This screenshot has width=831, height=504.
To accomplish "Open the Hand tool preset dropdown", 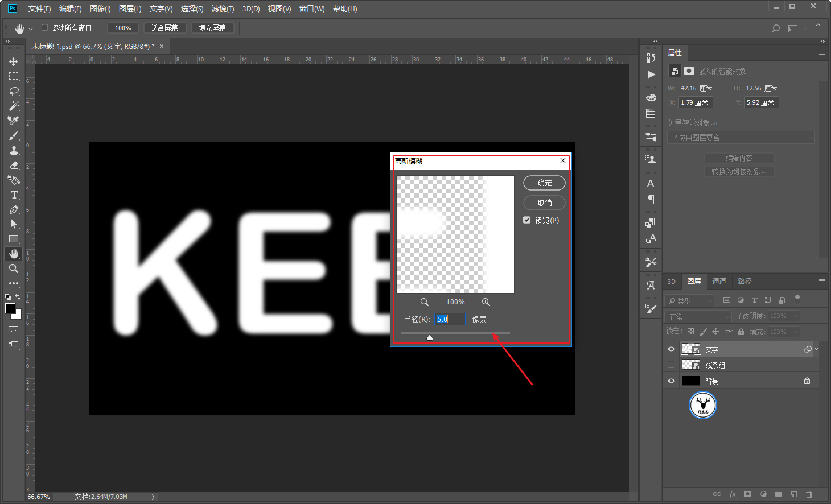I will [x=31, y=28].
